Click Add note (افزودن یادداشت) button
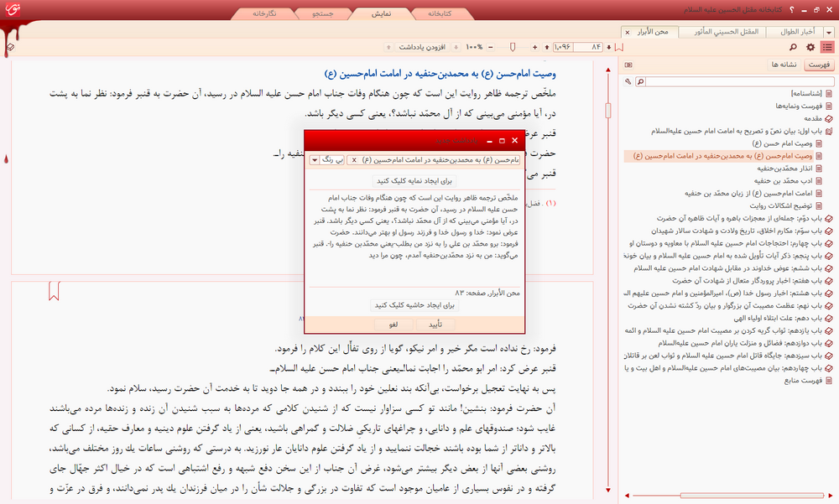Viewport: 839px width, 504px height. [422, 47]
